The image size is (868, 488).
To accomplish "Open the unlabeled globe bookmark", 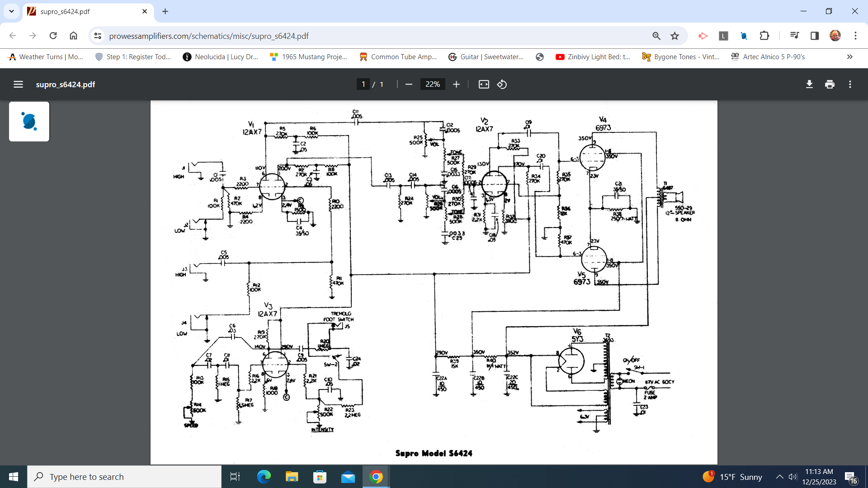I will click(x=540, y=57).
